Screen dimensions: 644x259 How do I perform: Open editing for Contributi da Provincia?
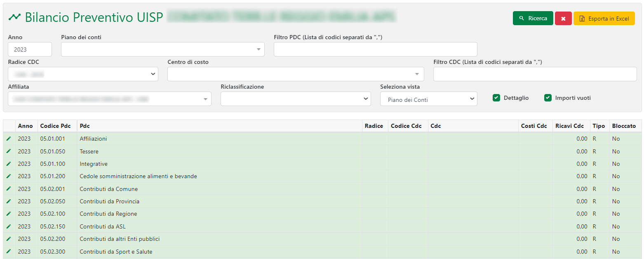[x=9, y=201]
